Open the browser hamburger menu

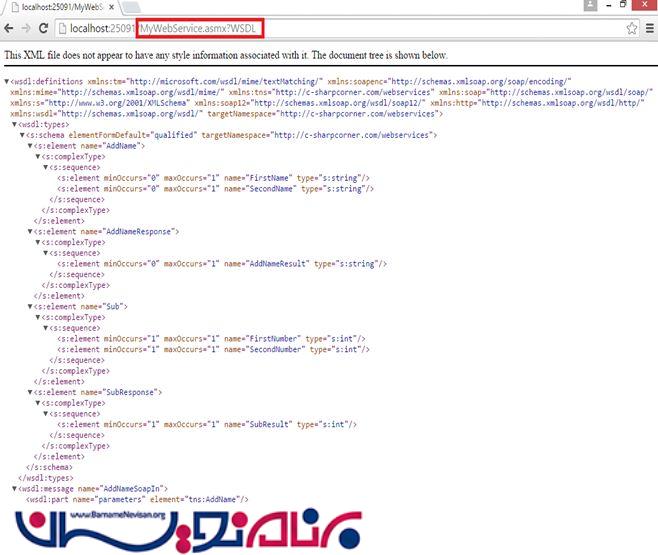650,29
